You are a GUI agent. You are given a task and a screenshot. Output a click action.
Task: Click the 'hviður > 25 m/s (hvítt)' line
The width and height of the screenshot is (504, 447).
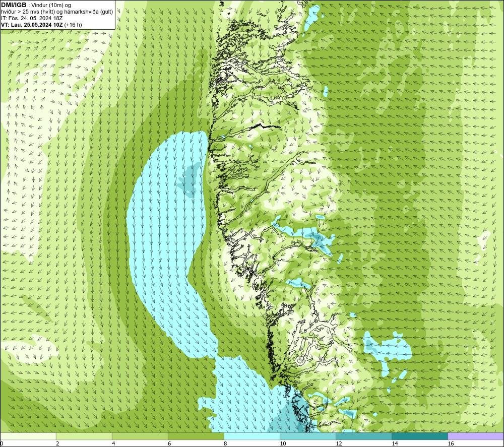28,12
